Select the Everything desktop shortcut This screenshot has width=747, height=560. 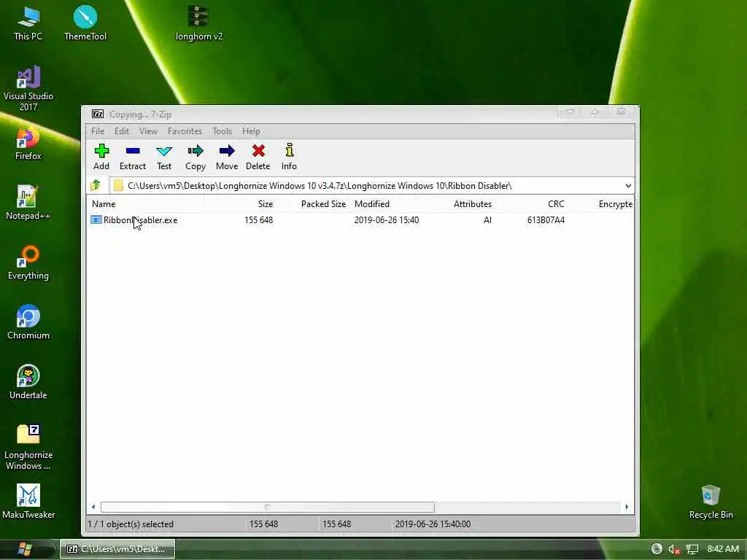point(28,262)
